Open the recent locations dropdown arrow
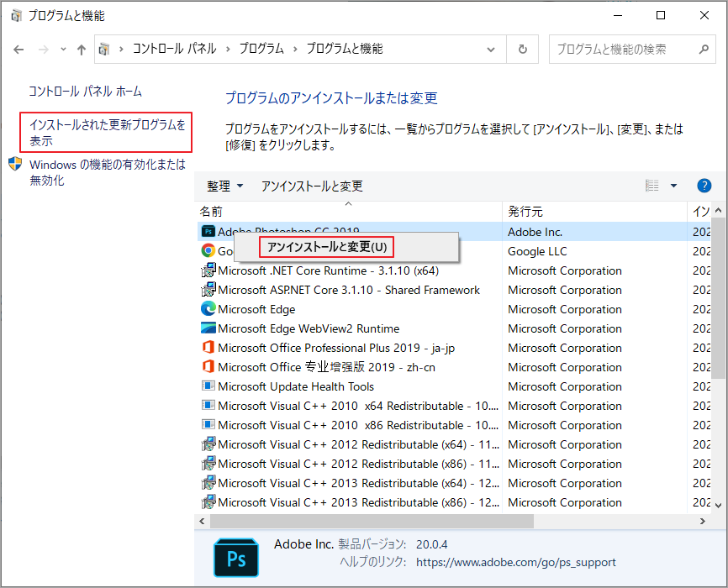The height and width of the screenshot is (588, 728). click(63, 50)
